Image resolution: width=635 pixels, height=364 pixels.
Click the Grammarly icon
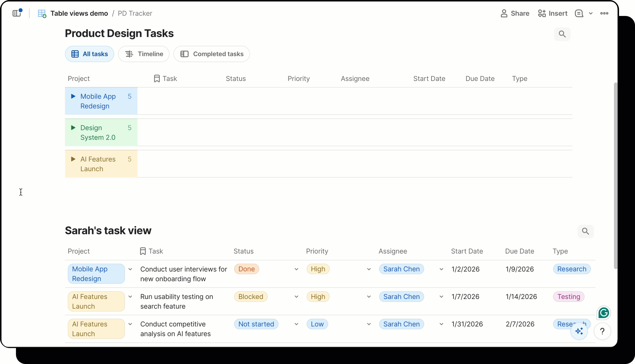coord(604,313)
